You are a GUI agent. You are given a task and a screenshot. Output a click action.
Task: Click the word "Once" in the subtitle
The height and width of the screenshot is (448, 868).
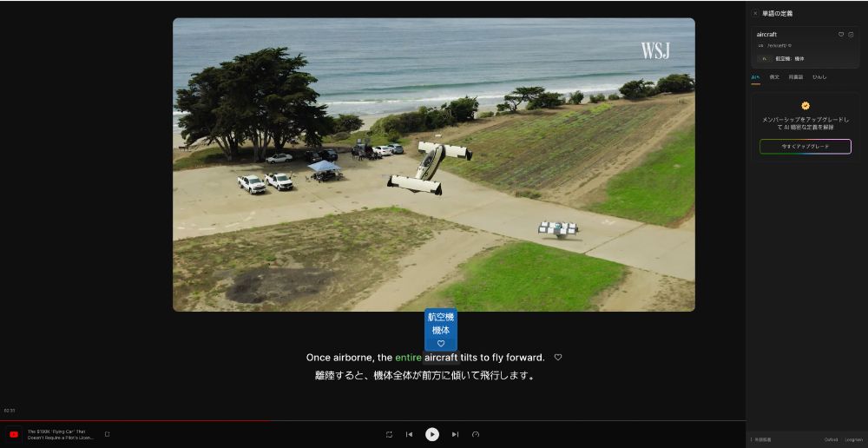[x=317, y=358]
